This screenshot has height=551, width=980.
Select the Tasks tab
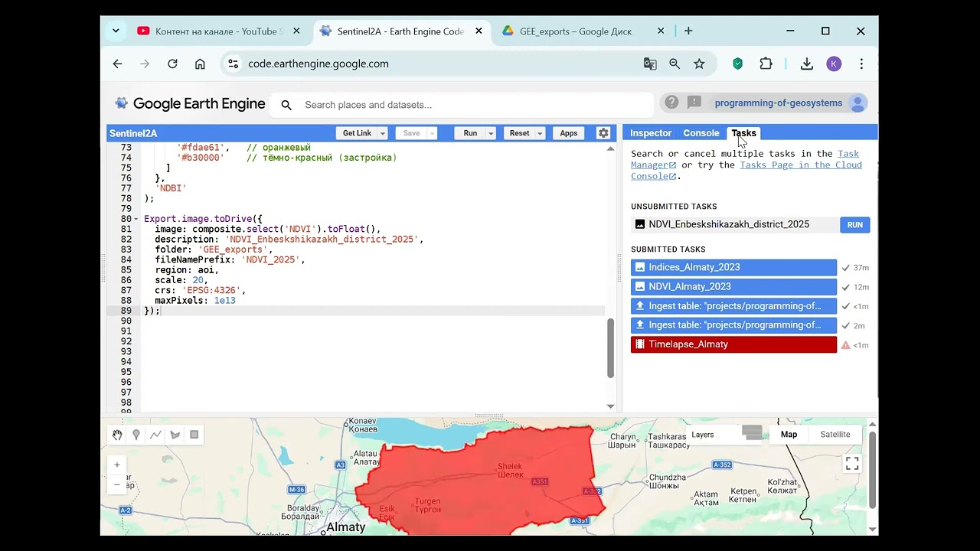743,133
